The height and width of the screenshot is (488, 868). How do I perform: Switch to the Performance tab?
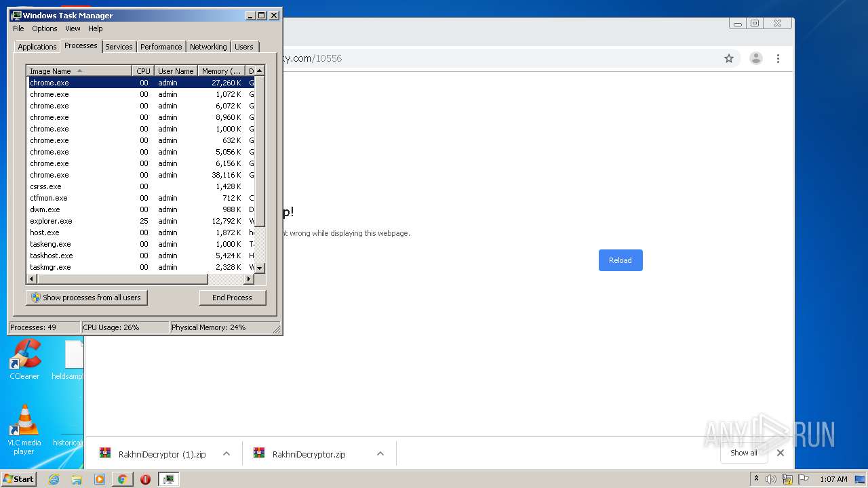161,47
